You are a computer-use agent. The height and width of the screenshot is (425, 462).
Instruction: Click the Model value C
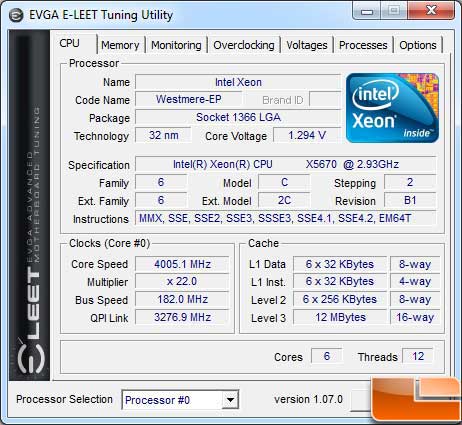pos(284,182)
